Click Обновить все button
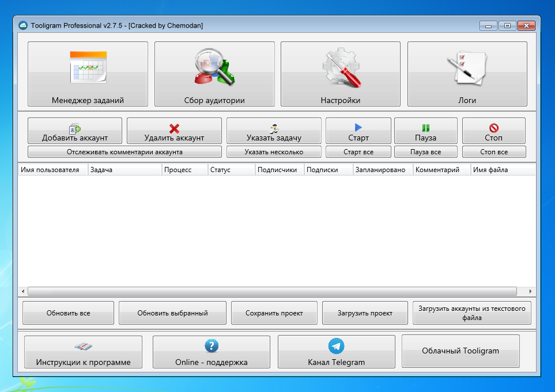Image resolution: width=555 pixels, height=392 pixels. (x=69, y=313)
